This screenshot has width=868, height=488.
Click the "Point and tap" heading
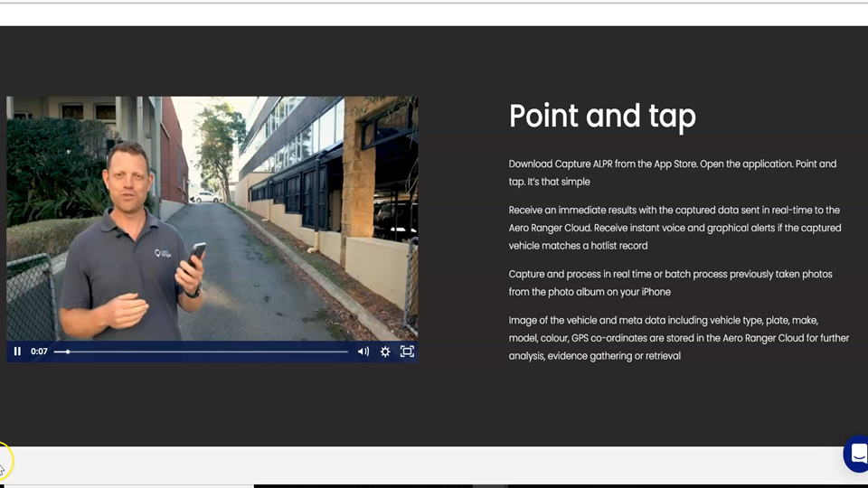pyautogui.click(x=602, y=117)
